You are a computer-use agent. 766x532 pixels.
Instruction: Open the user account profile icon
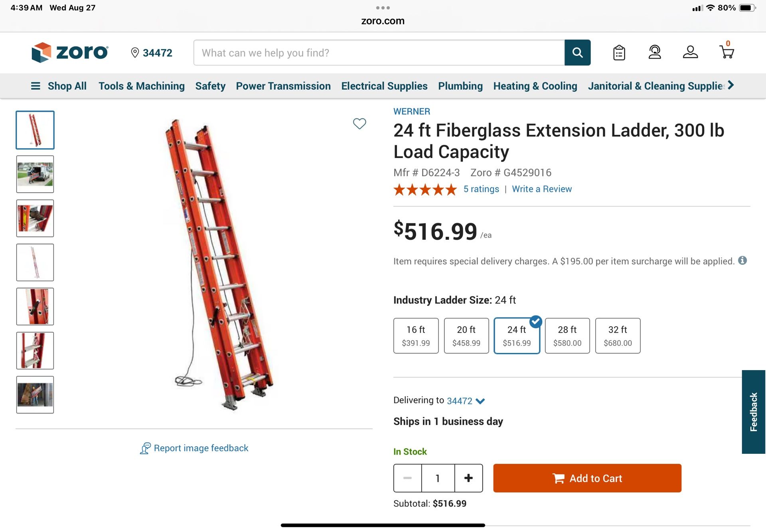pyautogui.click(x=690, y=52)
